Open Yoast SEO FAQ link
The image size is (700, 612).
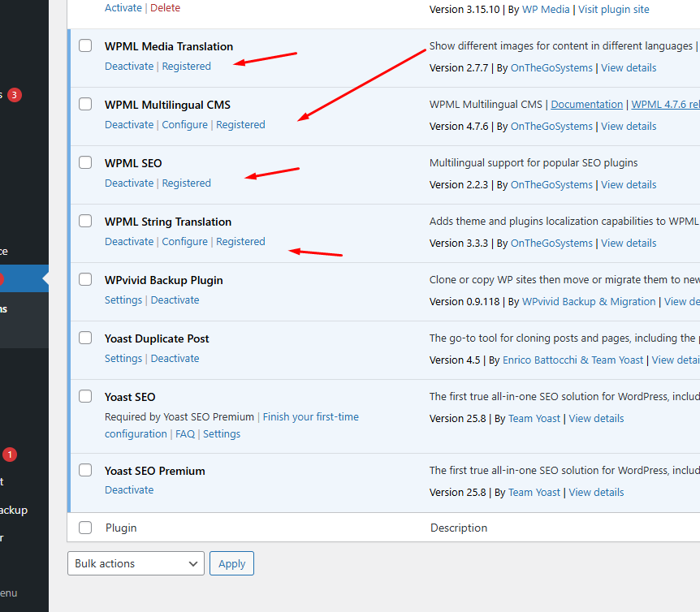(x=185, y=433)
